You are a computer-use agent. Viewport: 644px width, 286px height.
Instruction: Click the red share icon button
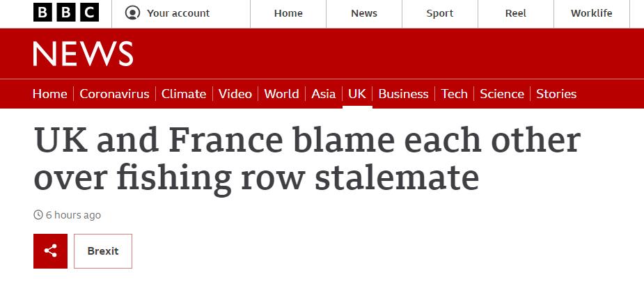pyautogui.click(x=51, y=251)
